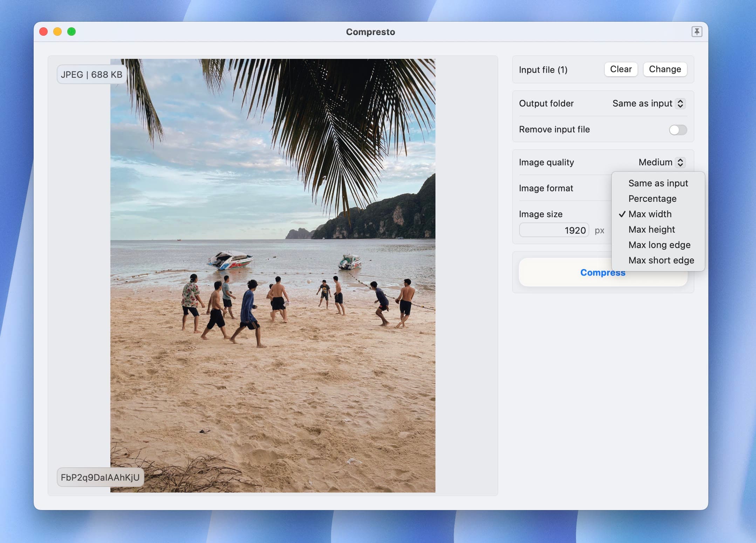Screen dimensions: 756x543
Task: Click the yellow minimize traffic light
Action: (x=57, y=31)
